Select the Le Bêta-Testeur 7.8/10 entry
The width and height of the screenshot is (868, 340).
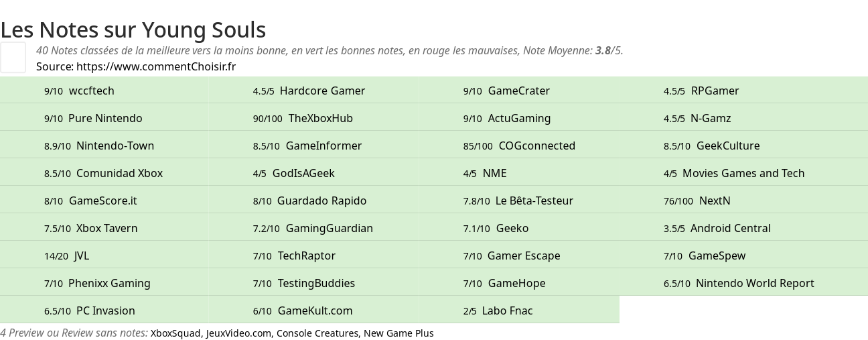pos(534,201)
